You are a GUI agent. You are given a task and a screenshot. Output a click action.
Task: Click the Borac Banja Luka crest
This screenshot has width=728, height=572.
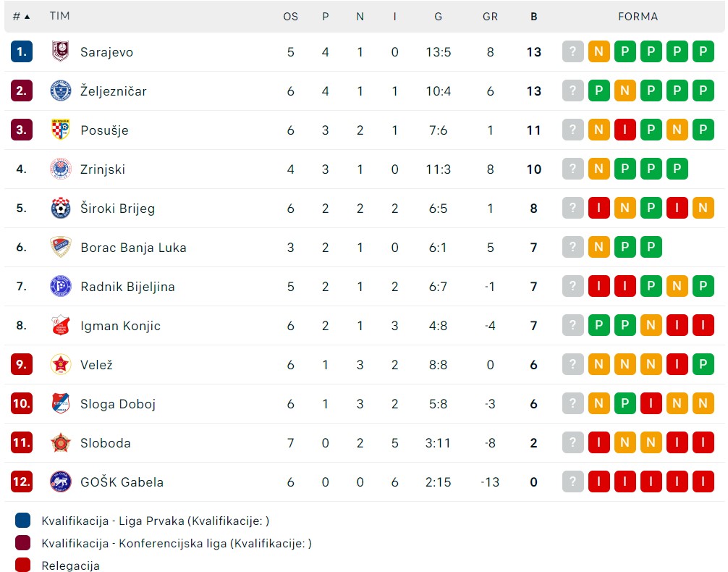(61, 247)
